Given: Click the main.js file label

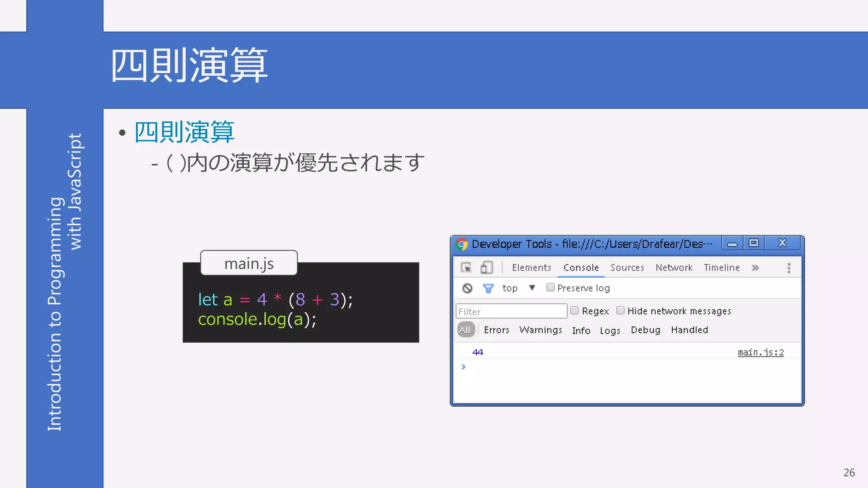Looking at the screenshot, I should tap(249, 263).
